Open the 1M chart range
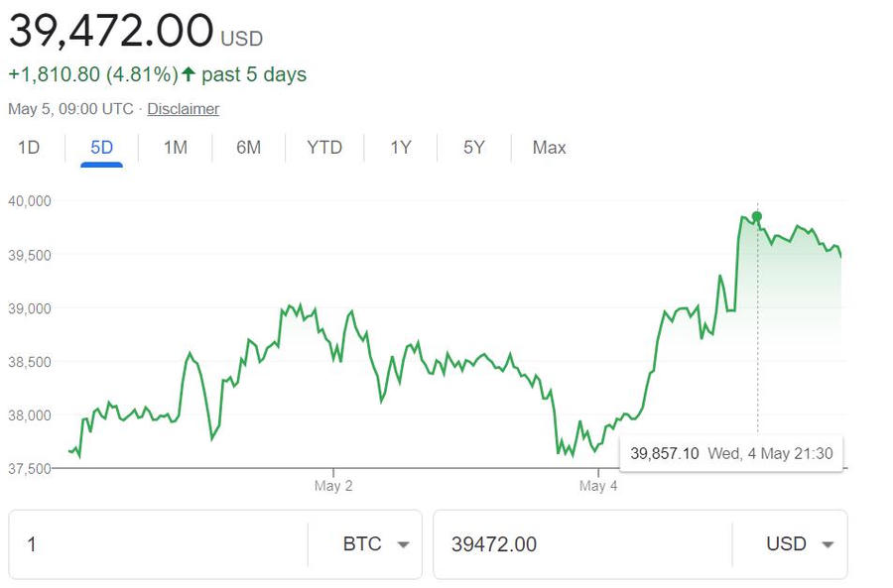The image size is (893, 588). coord(175,148)
